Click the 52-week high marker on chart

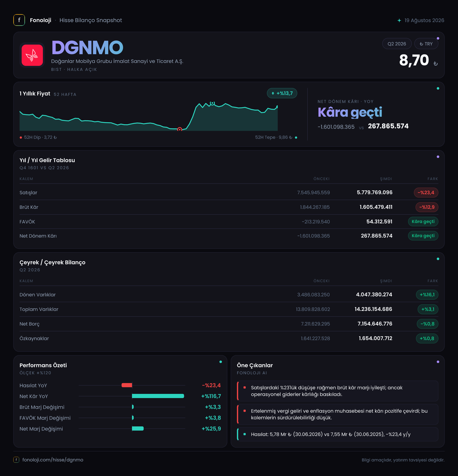pos(212,103)
